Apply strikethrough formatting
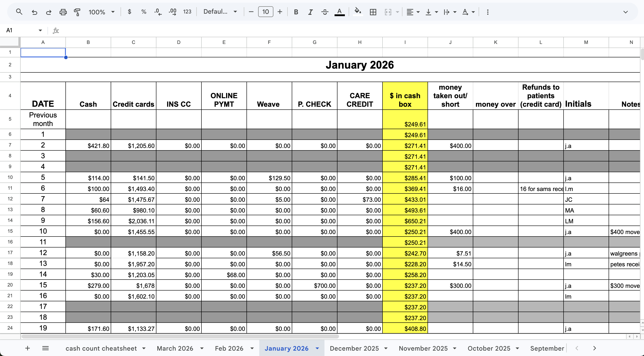644x356 pixels. tap(325, 12)
